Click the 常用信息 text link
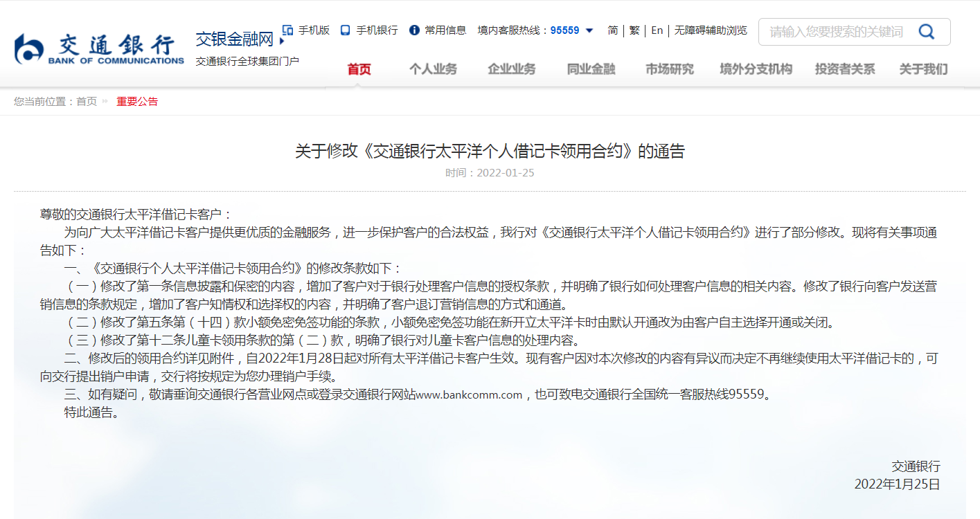 (x=445, y=30)
